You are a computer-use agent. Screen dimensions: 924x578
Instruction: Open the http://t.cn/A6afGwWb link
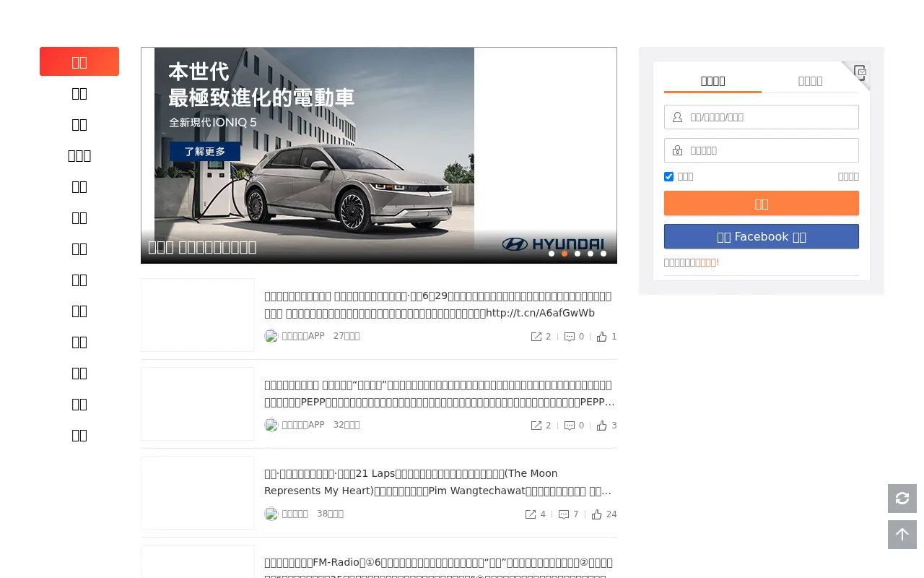tap(541, 313)
